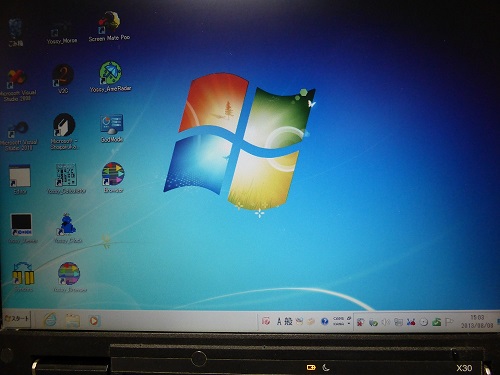
Task: Open Windows Explorer folder on taskbar
Action: coord(72,321)
